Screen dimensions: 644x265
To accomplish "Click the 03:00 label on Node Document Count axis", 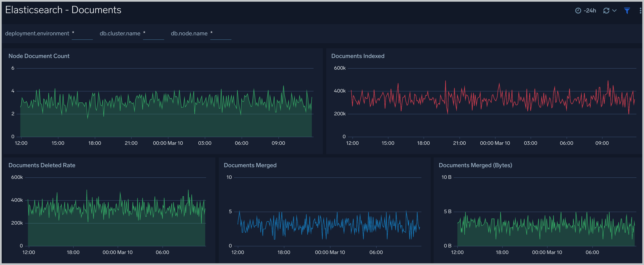I will click(205, 143).
